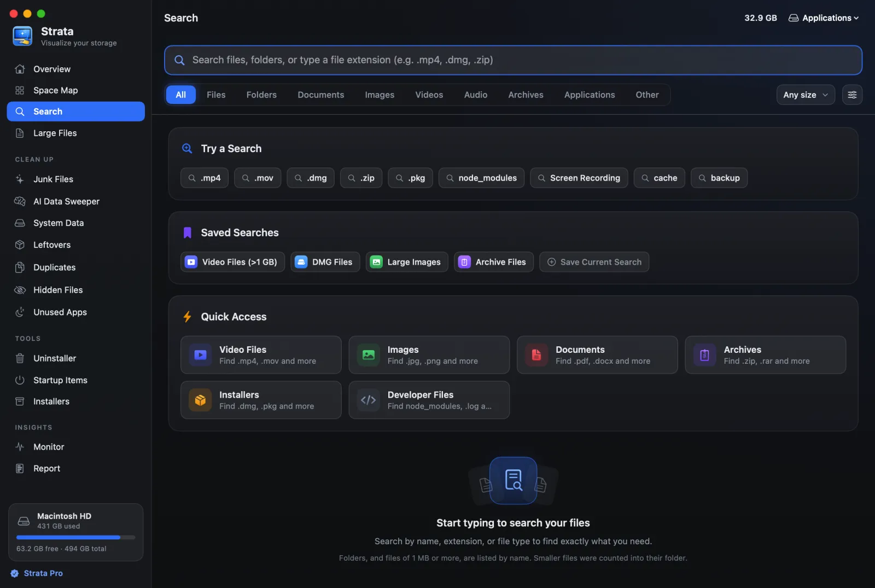Open the Developer Files quick access card
The image size is (875, 588).
click(429, 400)
